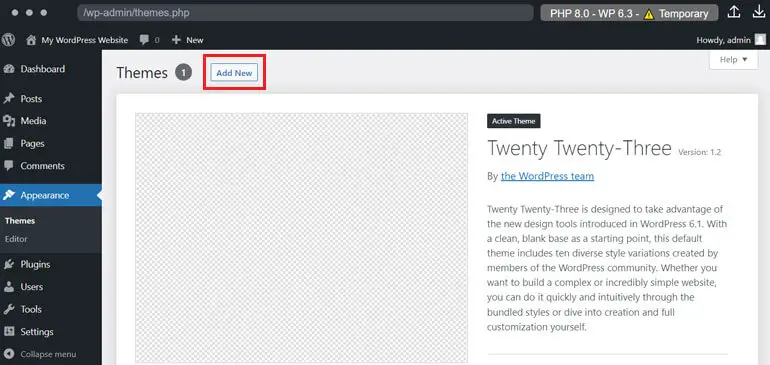Click the Active Theme label
770x365 pixels.
[514, 121]
